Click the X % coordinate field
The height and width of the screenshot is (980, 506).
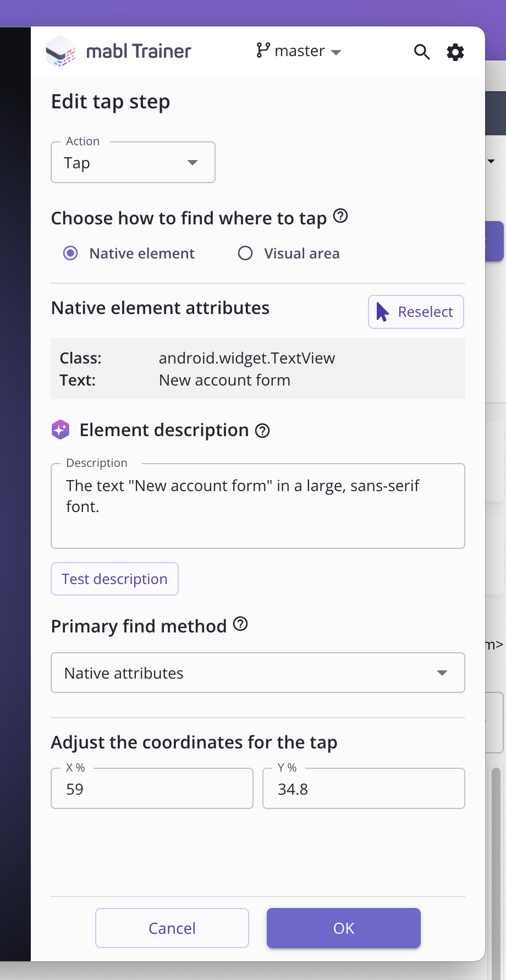pyautogui.click(x=152, y=789)
